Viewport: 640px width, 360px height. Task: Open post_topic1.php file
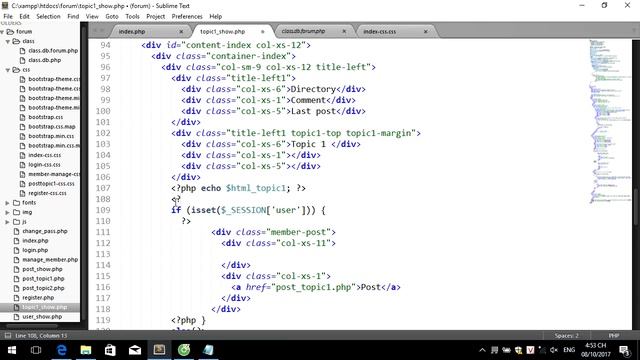(x=43, y=279)
